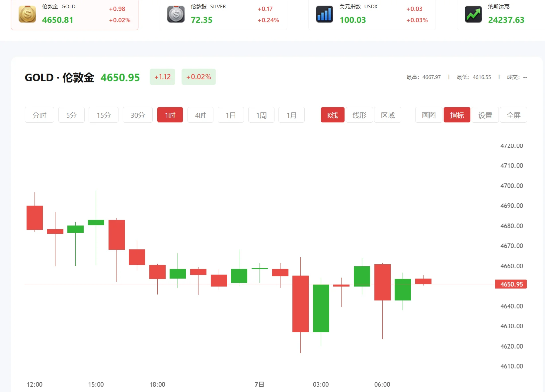This screenshot has height=392, width=545.
Task: Toggle the 指标 indicators button
Action: (x=457, y=115)
